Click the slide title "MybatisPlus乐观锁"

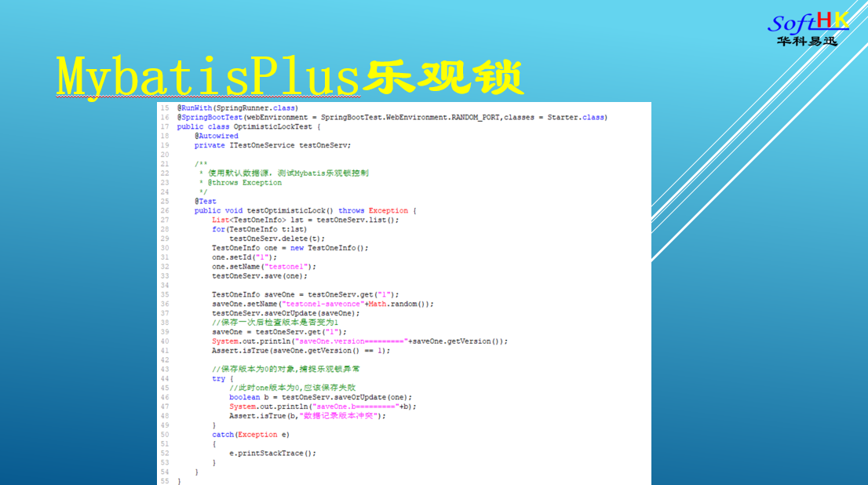[x=290, y=76]
